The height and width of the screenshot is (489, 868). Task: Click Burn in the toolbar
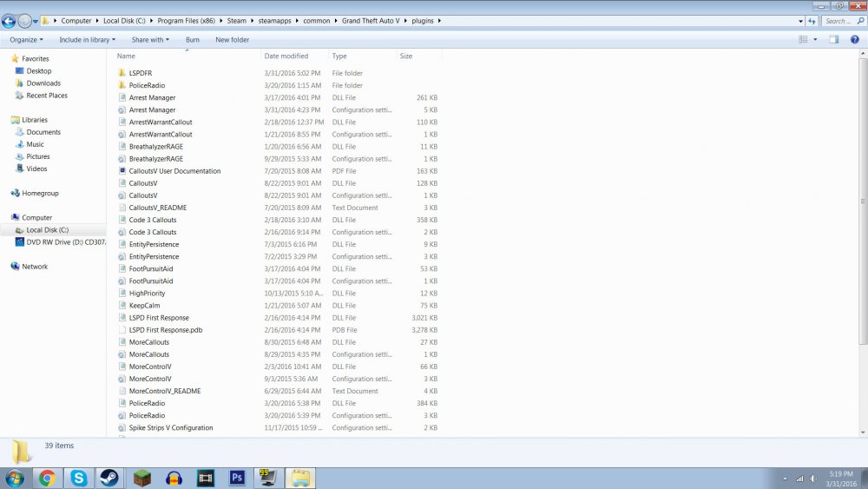193,40
